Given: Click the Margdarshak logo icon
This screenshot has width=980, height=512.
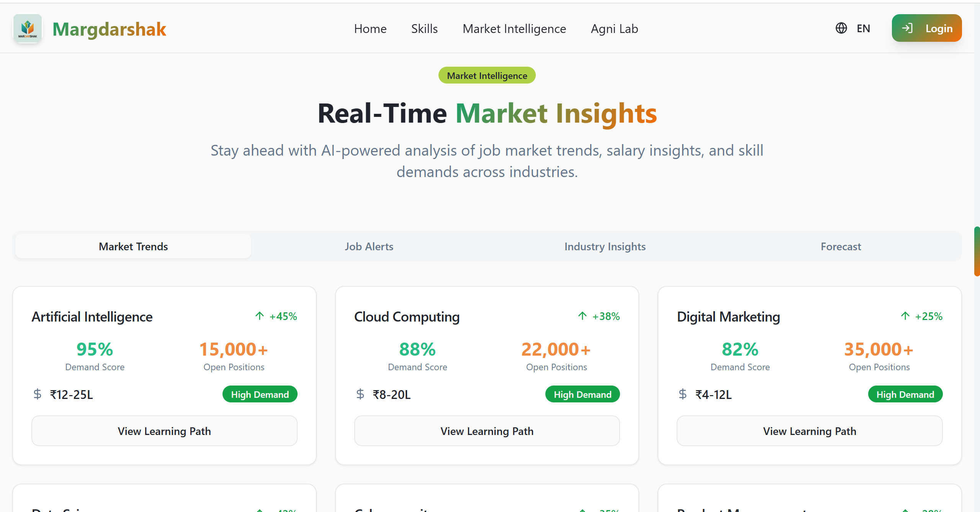Looking at the screenshot, I should 28,28.
